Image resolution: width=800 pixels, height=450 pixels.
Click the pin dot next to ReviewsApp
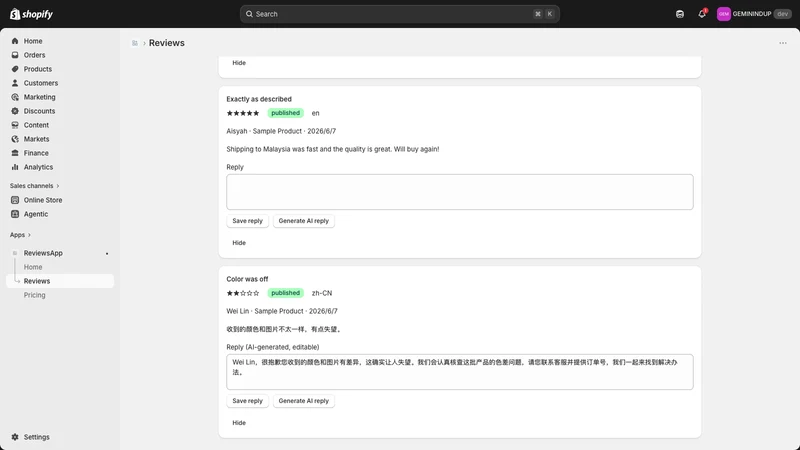(x=107, y=254)
